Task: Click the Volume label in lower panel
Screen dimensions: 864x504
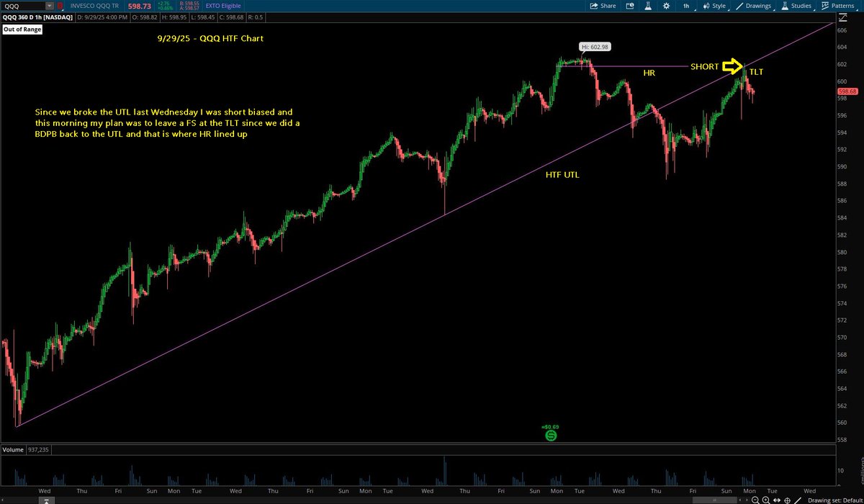Action: coord(13,449)
